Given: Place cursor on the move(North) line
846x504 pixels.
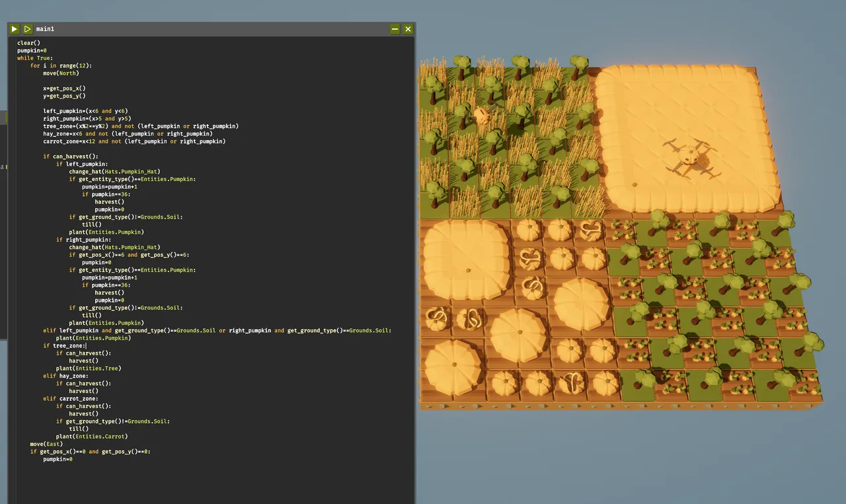Looking at the screenshot, I should [x=61, y=73].
